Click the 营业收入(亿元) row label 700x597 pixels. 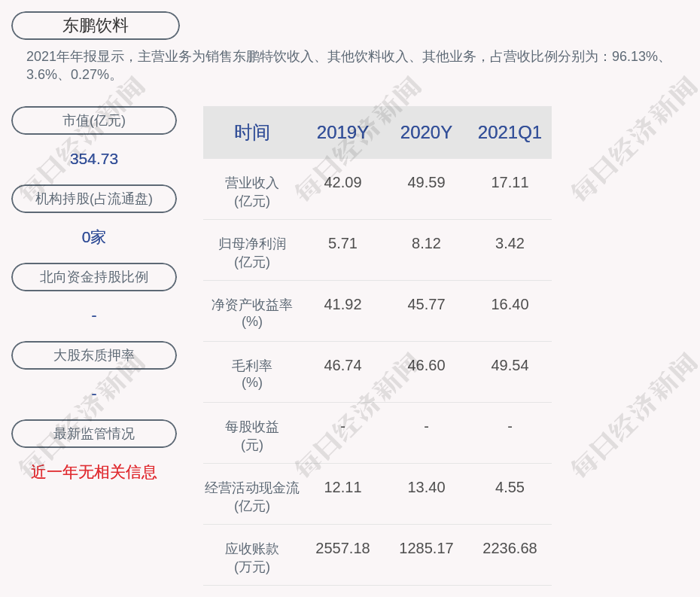click(252, 192)
